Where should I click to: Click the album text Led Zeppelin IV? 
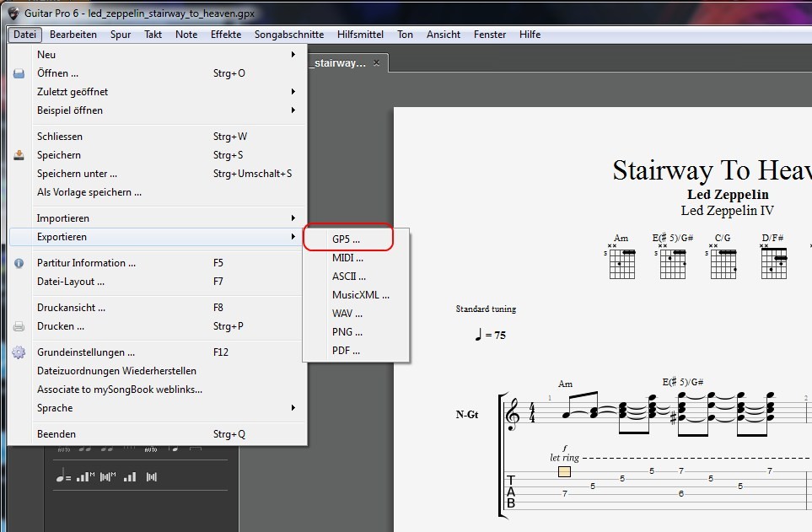(x=727, y=210)
